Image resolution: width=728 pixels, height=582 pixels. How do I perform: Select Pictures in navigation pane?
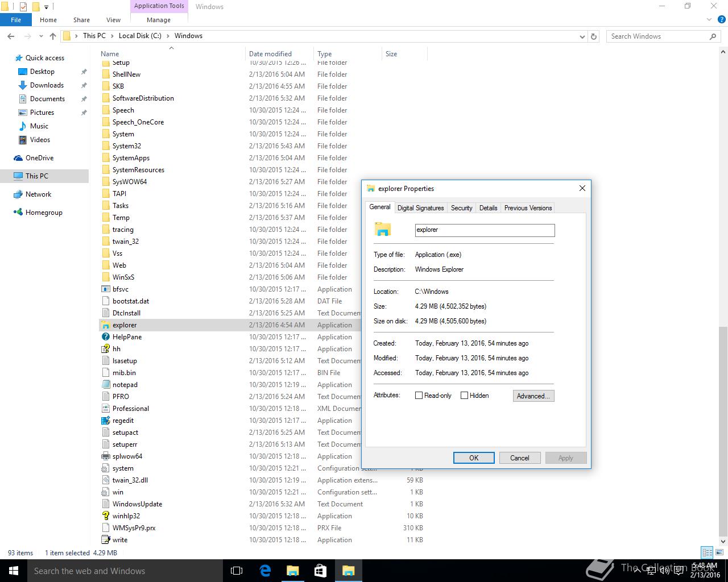(42, 113)
